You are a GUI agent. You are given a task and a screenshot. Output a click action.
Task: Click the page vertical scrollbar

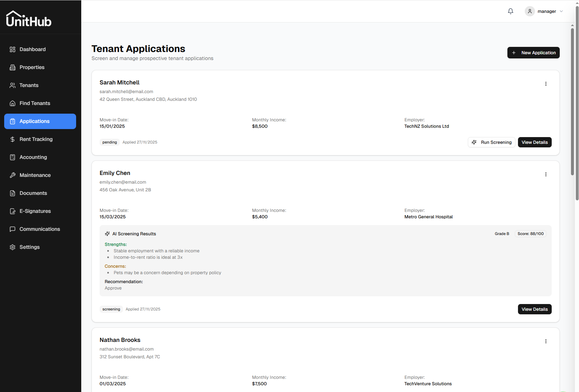pyautogui.click(x=572, y=103)
